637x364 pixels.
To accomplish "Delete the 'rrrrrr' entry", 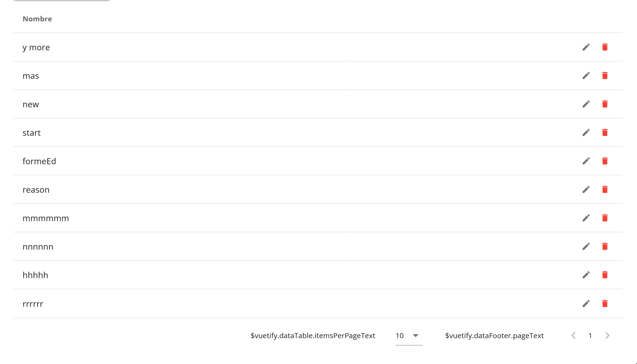I will click(605, 303).
